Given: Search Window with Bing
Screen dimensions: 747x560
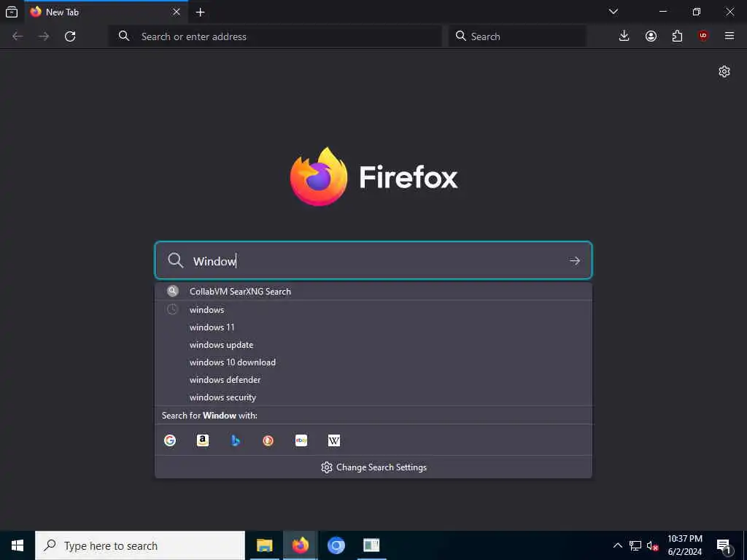Looking at the screenshot, I should pos(236,440).
